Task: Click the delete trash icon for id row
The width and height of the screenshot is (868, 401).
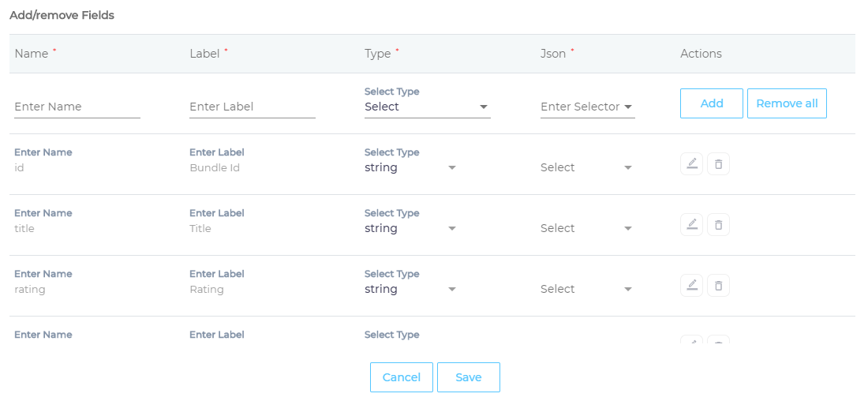Action: coord(718,164)
